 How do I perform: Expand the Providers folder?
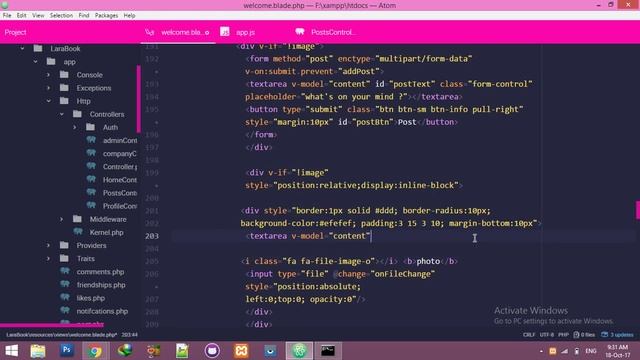[x=49, y=245]
